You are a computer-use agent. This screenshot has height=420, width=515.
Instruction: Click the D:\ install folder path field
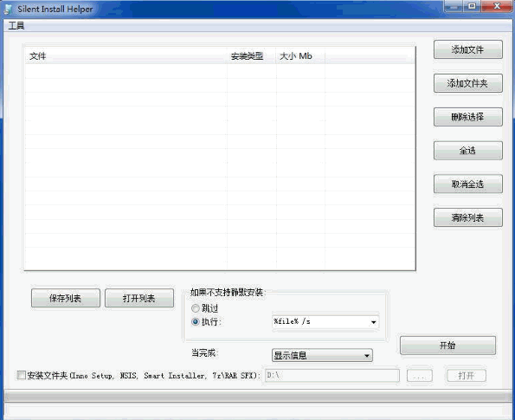(x=332, y=376)
